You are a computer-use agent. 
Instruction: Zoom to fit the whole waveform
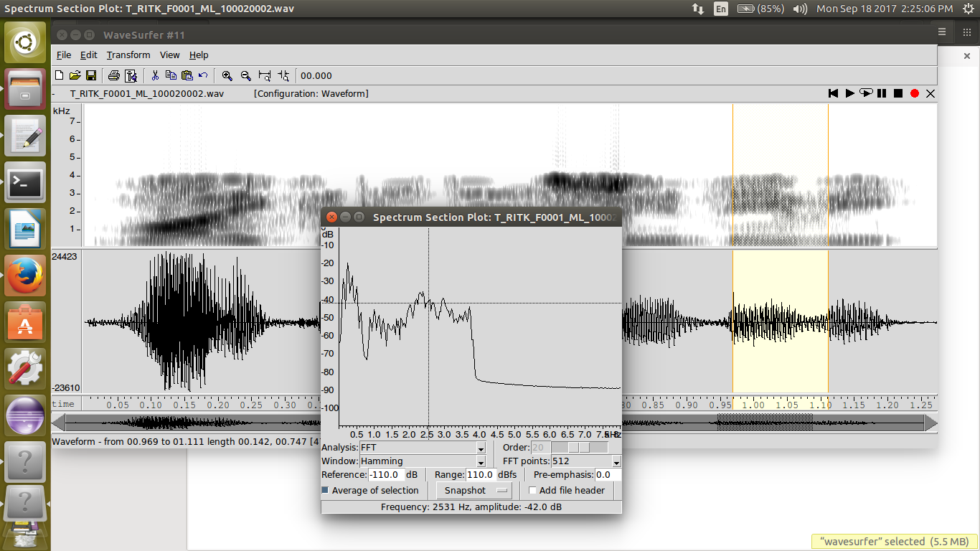(265, 75)
